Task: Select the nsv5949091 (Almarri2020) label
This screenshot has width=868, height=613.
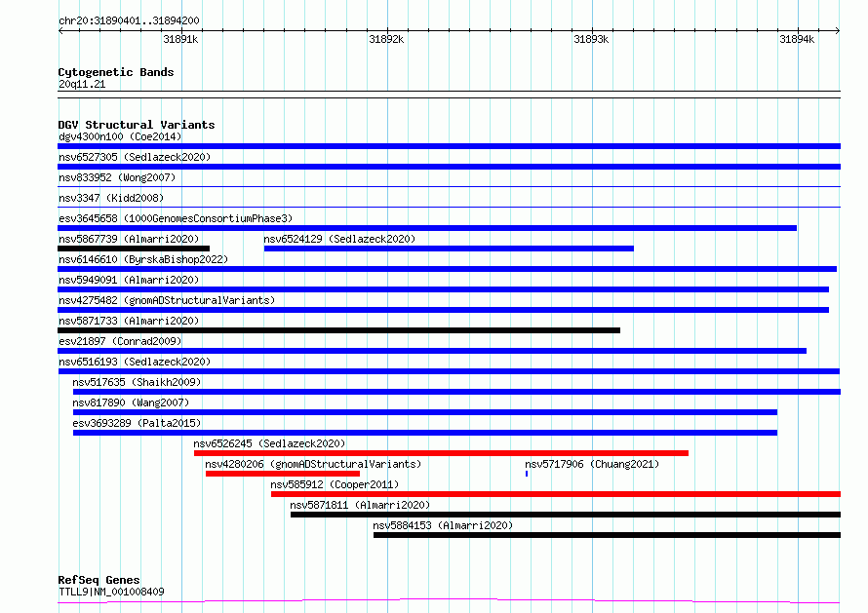Action: point(129,280)
